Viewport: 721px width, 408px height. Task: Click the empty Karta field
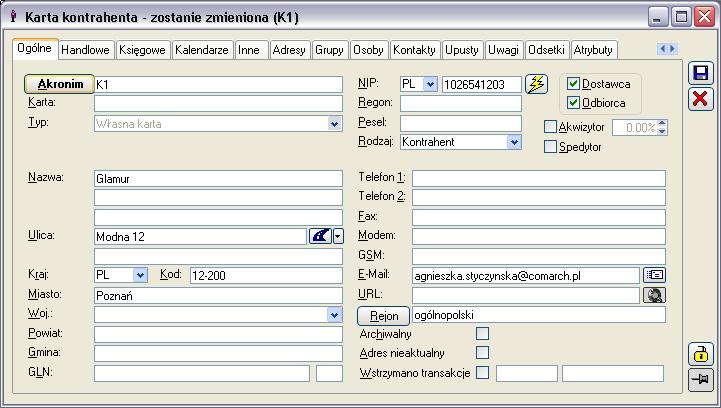tap(218, 103)
